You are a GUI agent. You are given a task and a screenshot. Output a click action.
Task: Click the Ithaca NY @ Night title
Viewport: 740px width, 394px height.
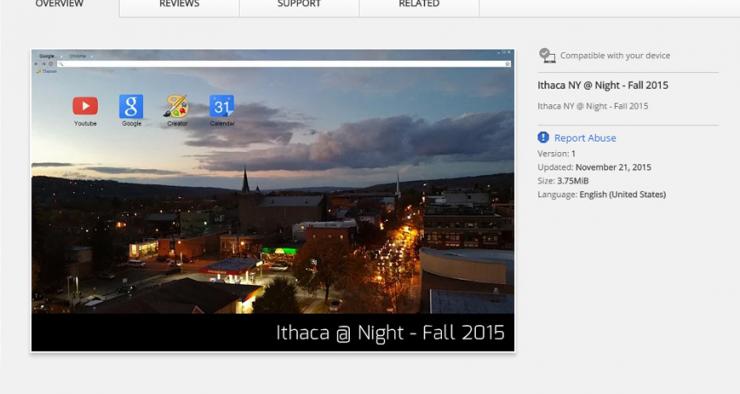(x=603, y=85)
